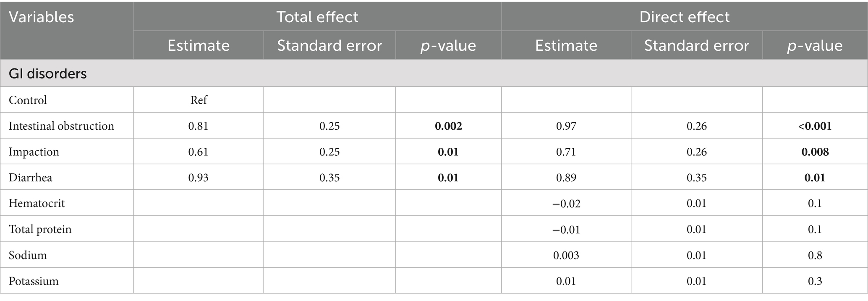Click the Intestinal obstruction row label
Viewport: 868px width, 301px height.
point(61,126)
